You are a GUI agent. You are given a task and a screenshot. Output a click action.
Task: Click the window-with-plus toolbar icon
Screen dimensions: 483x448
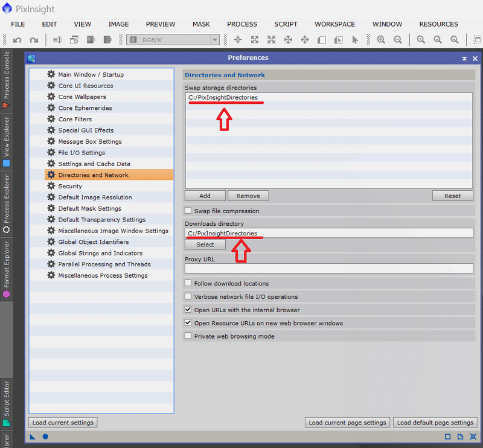click(74, 40)
